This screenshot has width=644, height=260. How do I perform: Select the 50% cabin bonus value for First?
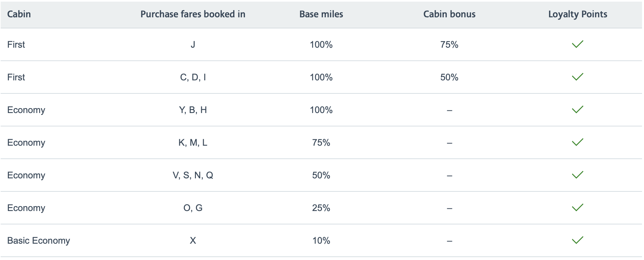pyautogui.click(x=449, y=77)
